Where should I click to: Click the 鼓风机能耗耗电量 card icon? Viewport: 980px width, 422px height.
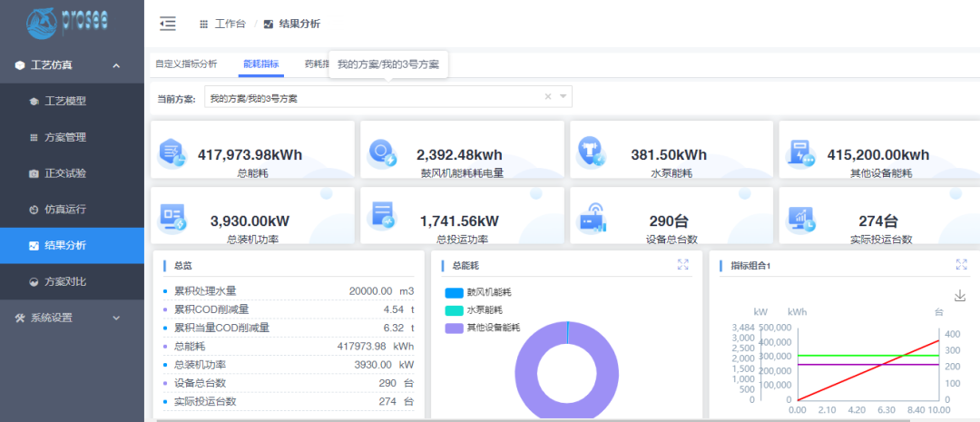point(381,153)
